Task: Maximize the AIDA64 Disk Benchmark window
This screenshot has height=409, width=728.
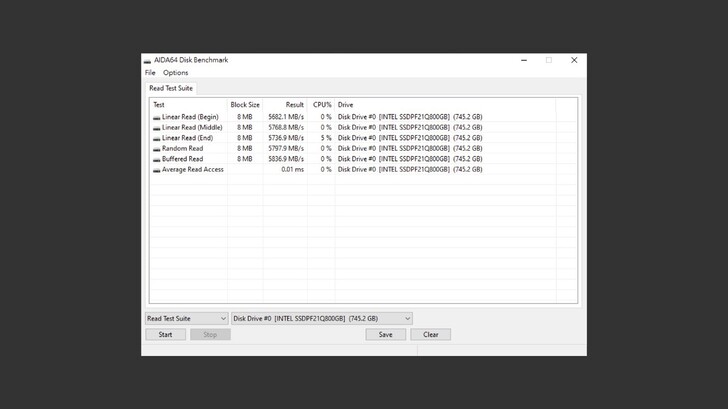Action: [548, 60]
